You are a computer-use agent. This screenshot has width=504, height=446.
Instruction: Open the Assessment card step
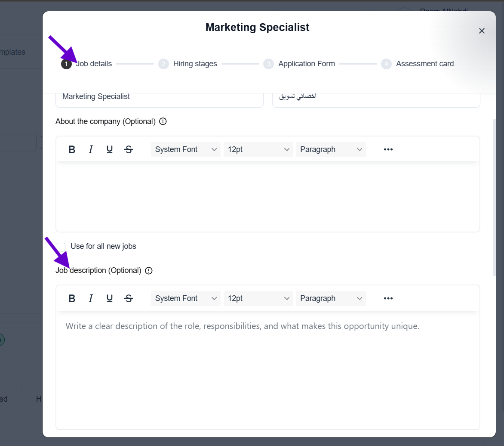[424, 64]
